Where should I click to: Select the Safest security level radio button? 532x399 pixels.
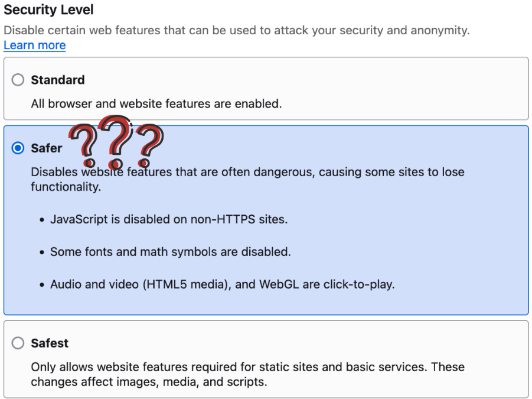(18, 343)
